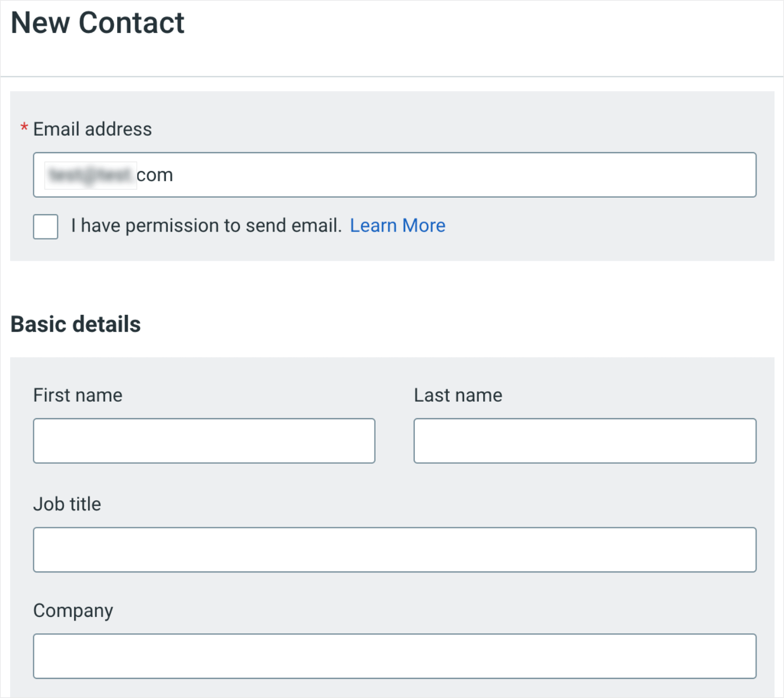Click the First name field label
This screenshot has width=784, height=698.
point(77,395)
